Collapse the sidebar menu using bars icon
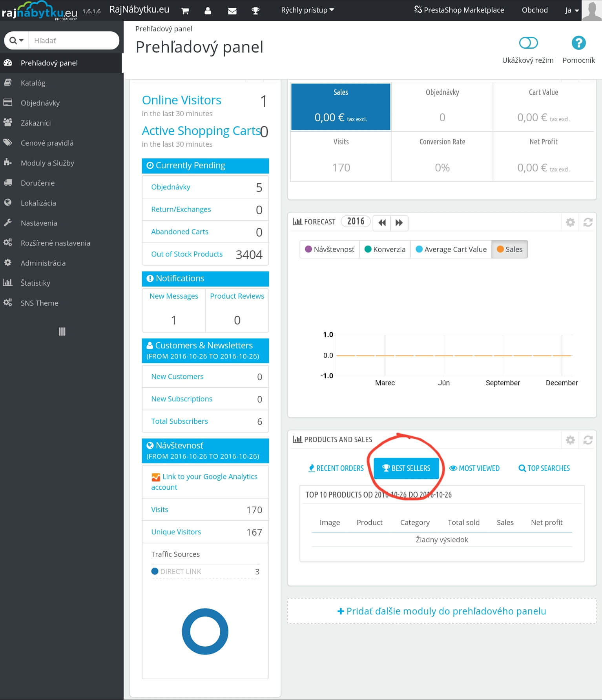Viewport: 602px width, 700px height. pos(62,332)
